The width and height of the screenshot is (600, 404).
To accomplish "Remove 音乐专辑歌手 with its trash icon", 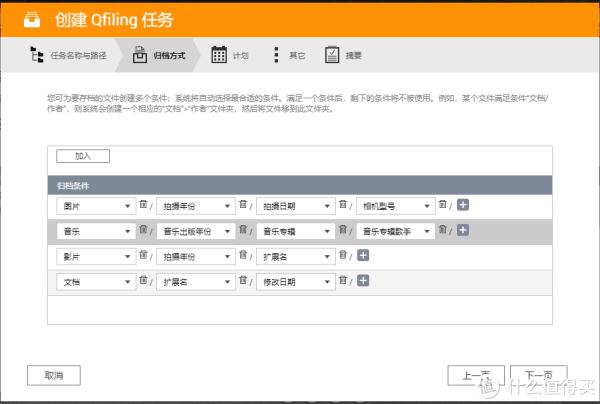I will 443,230.
